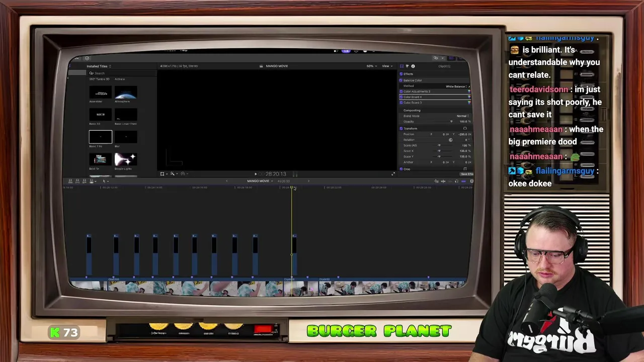Screen dimensions: 644x362
Task: Open the Color inspector triangle icon
Action: click(408, 66)
